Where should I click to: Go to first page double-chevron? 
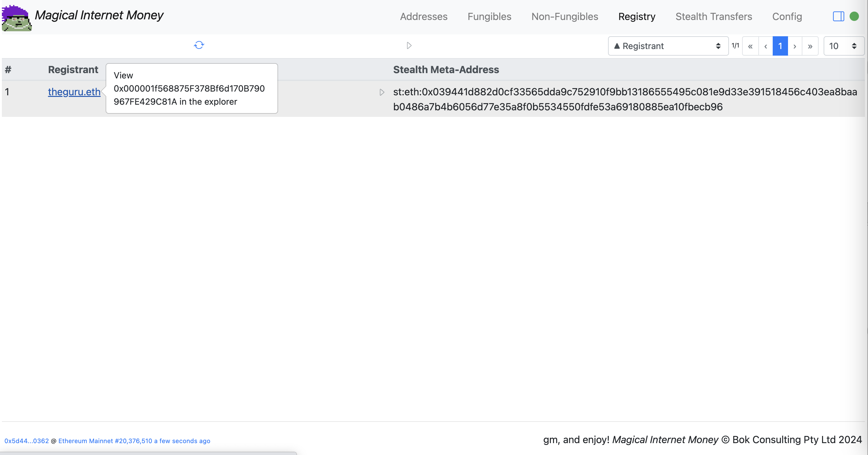point(750,46)
